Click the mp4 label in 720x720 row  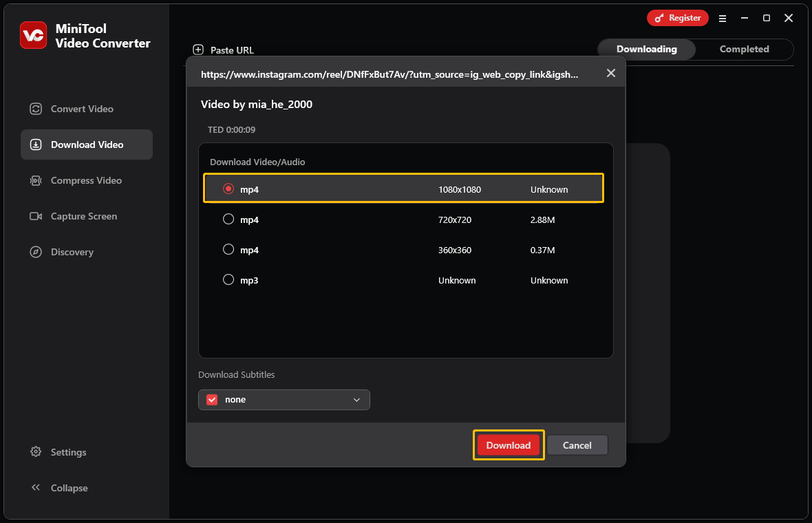click(x=249, y=220)
